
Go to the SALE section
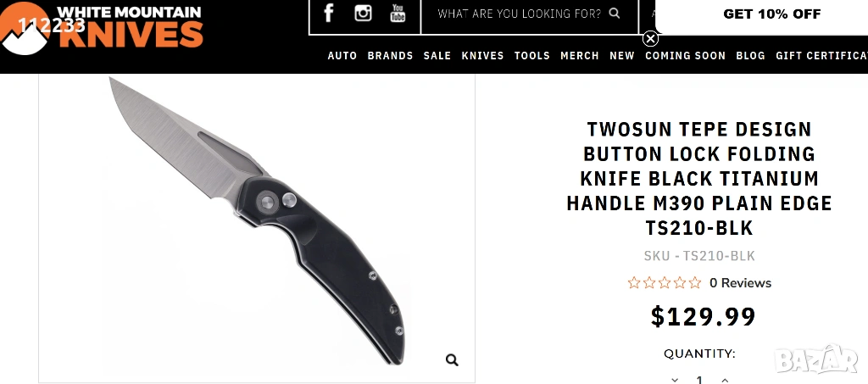pyautogui.click(x=437, y=55)
